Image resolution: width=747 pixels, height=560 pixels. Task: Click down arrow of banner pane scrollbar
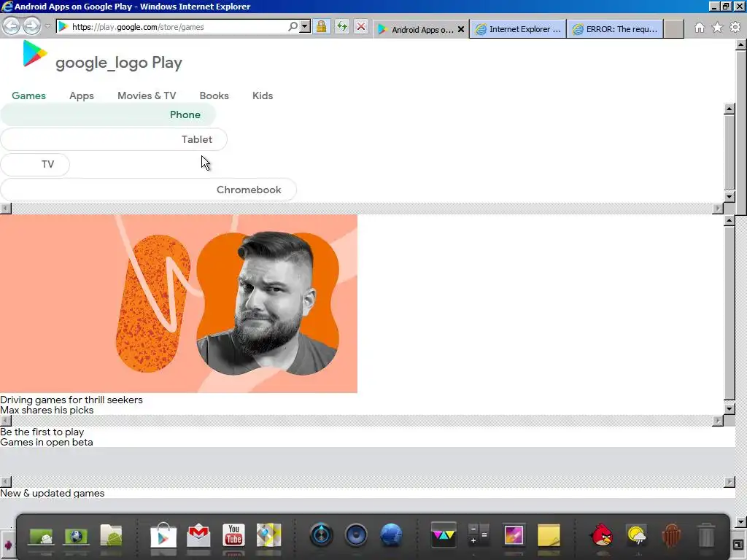(729, 408)
